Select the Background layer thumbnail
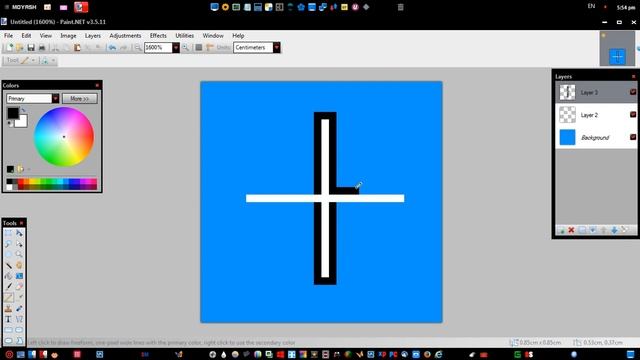640x360 pixels. click(567, 137)
